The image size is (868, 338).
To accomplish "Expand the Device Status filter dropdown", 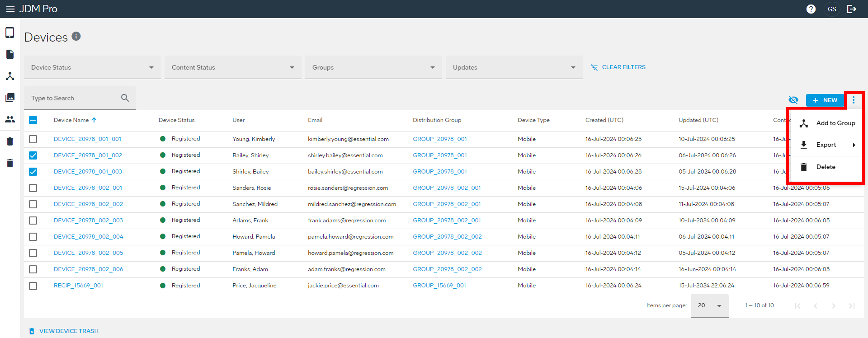I will tap(92, 67).
